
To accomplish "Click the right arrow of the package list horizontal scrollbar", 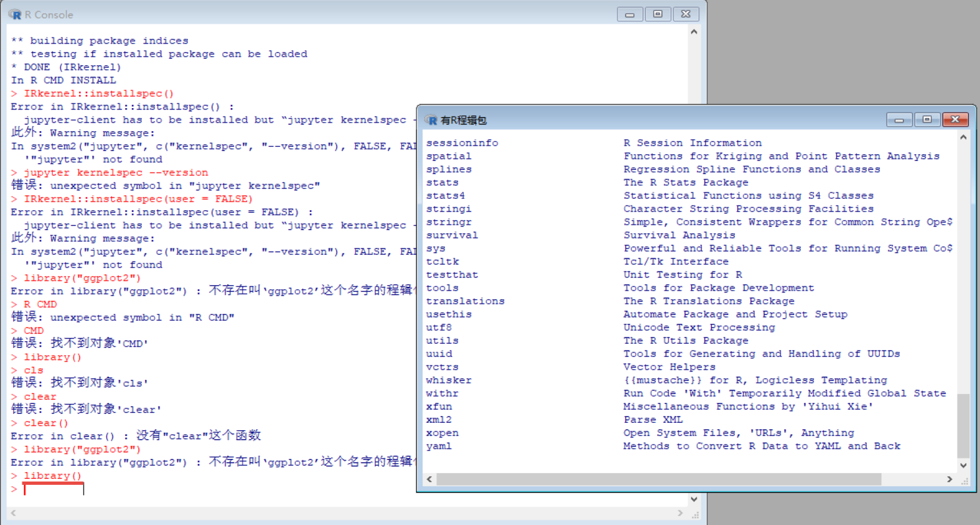I will (950, 480).
